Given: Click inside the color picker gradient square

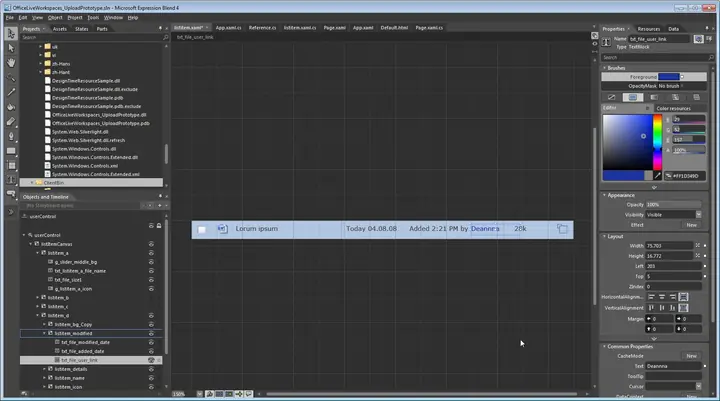Looking at the screenshot, I should [627, 142].
